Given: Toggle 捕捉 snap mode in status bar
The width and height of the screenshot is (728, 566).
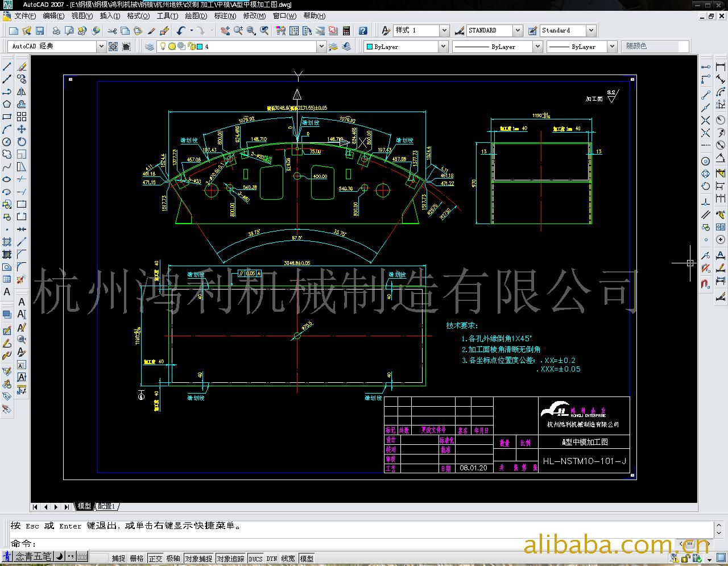Looking at the screenshot, I should (x=118, y=559).
